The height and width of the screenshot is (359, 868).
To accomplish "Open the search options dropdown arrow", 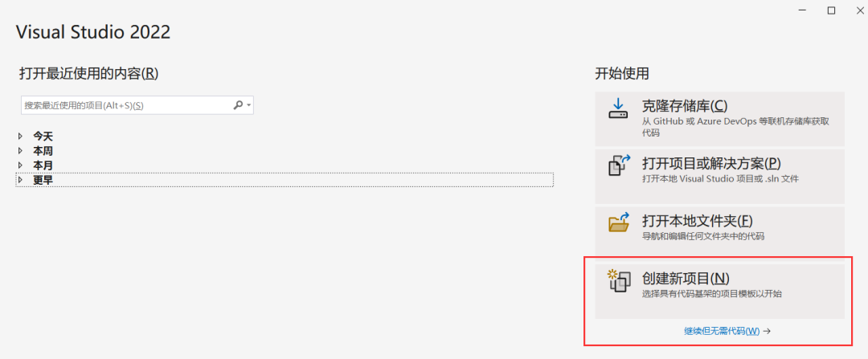I will point(249,105).
